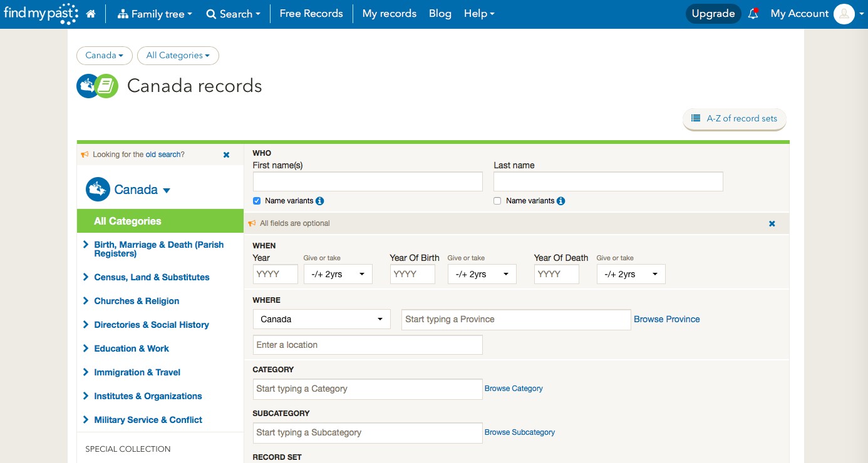Image resolution: width=868 pixels, height=463 pixels.
Task: Click info icon beside last name variants
Action: [x=561, y=201]
